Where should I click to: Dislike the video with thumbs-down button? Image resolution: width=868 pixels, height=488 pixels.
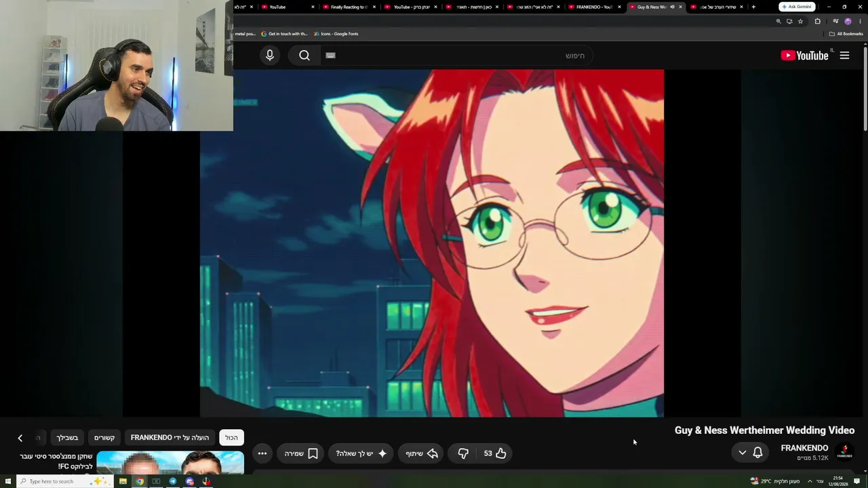(x=463, y=453)
